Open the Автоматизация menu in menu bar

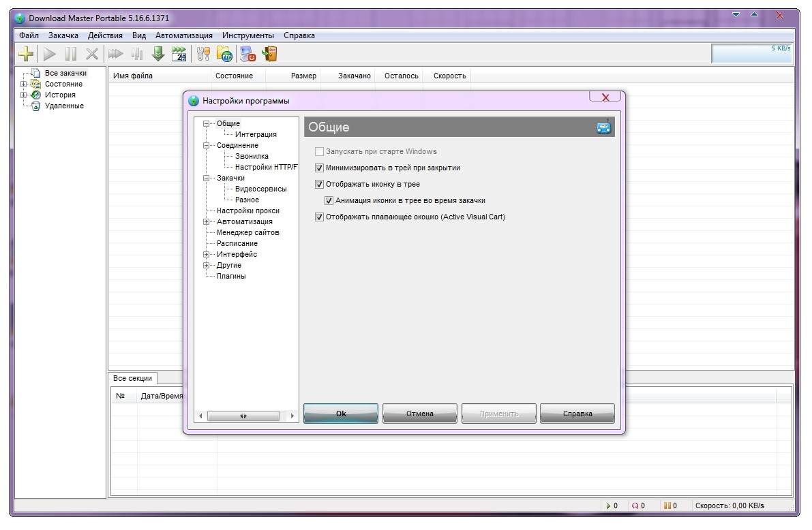(184, 35)
